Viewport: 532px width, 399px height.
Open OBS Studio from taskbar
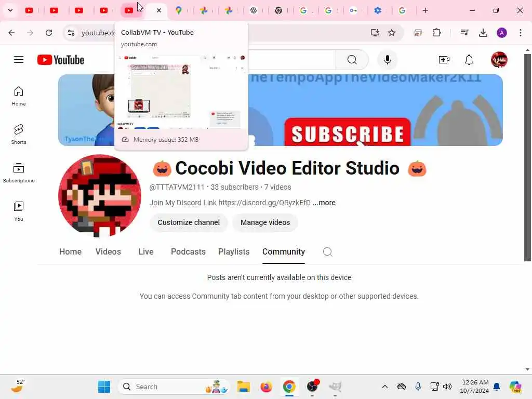pyautogui.click(x=312, y=387)
